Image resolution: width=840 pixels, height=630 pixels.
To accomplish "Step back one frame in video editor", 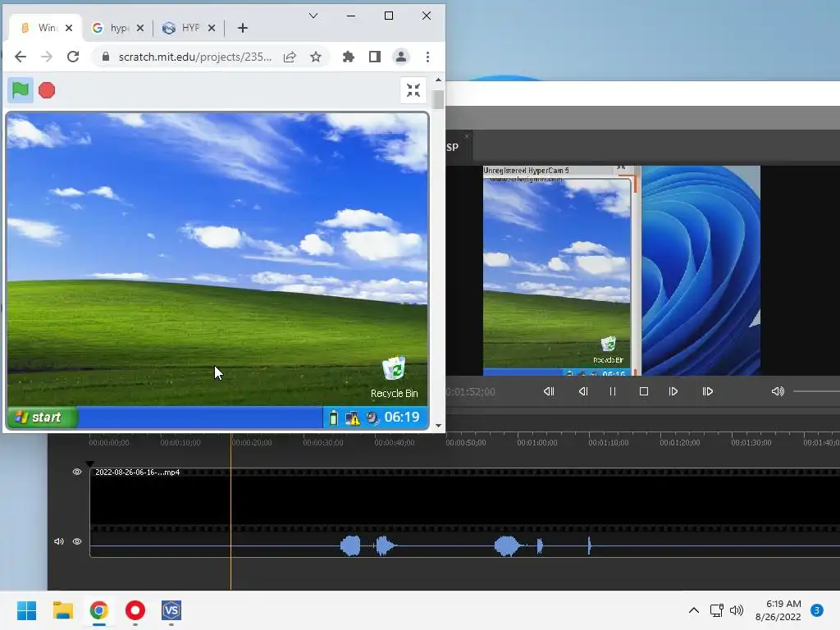I will tap(583, 391).
